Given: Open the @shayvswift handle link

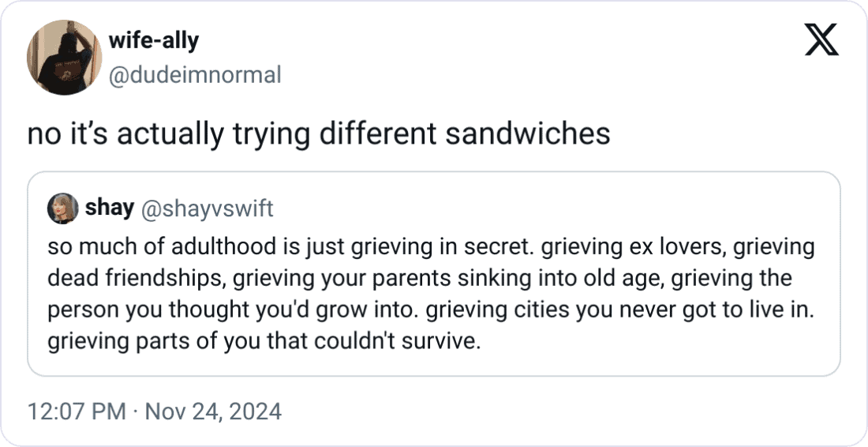Looking at the screenshot, I should [208, 208].
